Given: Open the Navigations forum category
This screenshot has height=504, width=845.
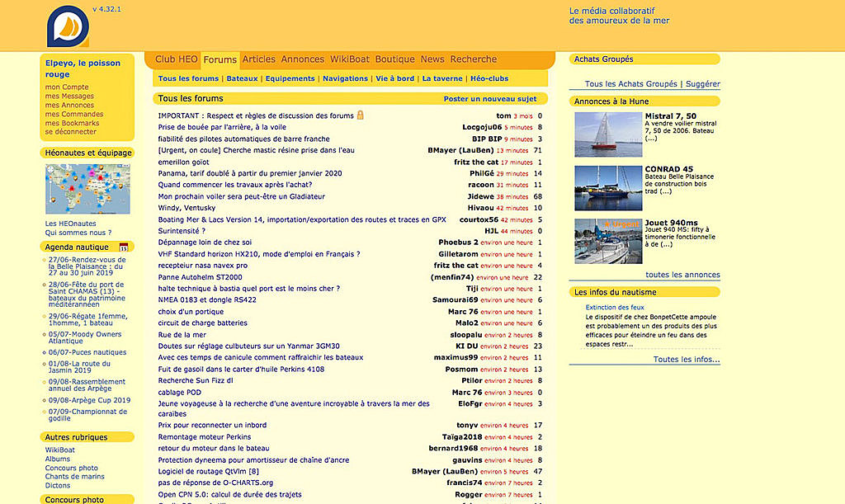Looking at the screenshot, I should point(346,78).
